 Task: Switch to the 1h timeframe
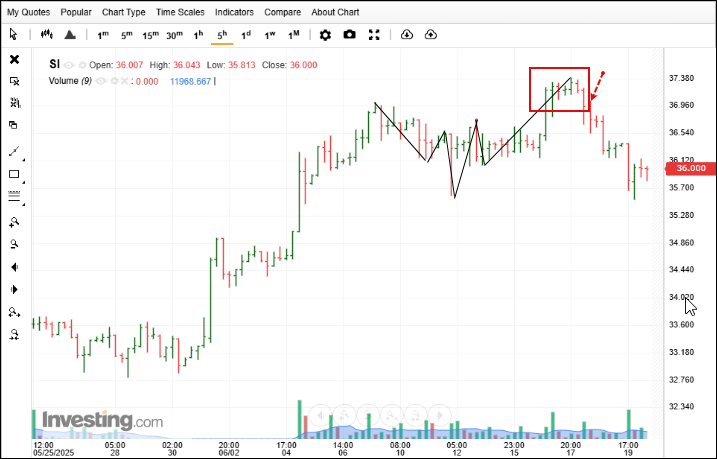tap(198, 35)
